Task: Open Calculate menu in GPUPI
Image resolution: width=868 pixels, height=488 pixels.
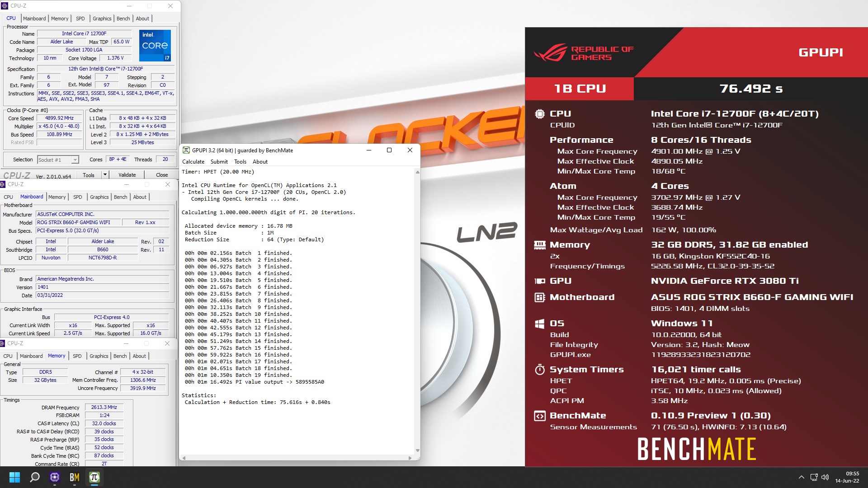Action: (x=193, y=162)
